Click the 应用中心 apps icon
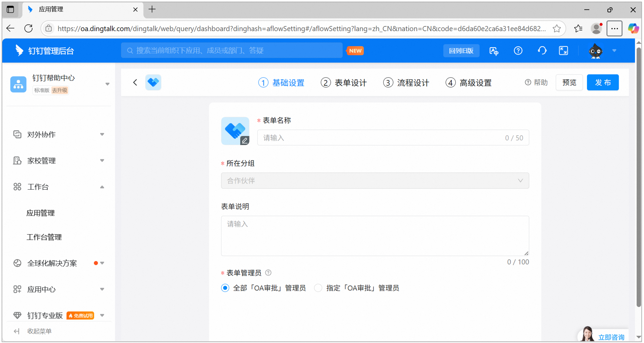Image resolution: width=644 pixels, height=343 pixels. [17, 289]
